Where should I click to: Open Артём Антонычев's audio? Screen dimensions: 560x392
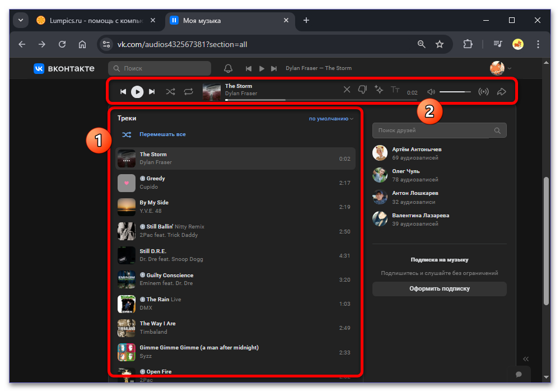click(439, 153)
